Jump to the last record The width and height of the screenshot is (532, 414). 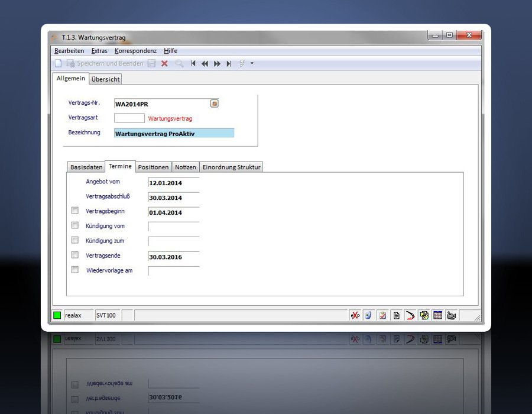229,63
